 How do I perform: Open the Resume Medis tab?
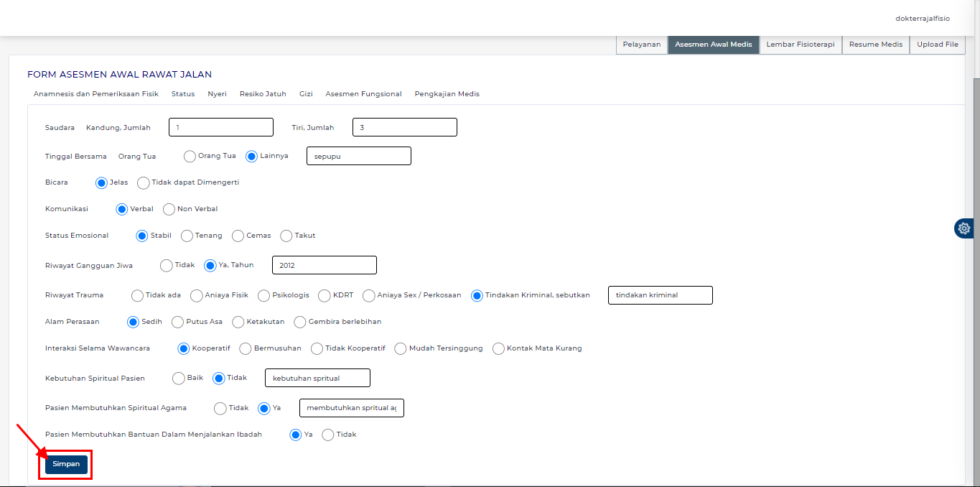[x=875, y=45]
